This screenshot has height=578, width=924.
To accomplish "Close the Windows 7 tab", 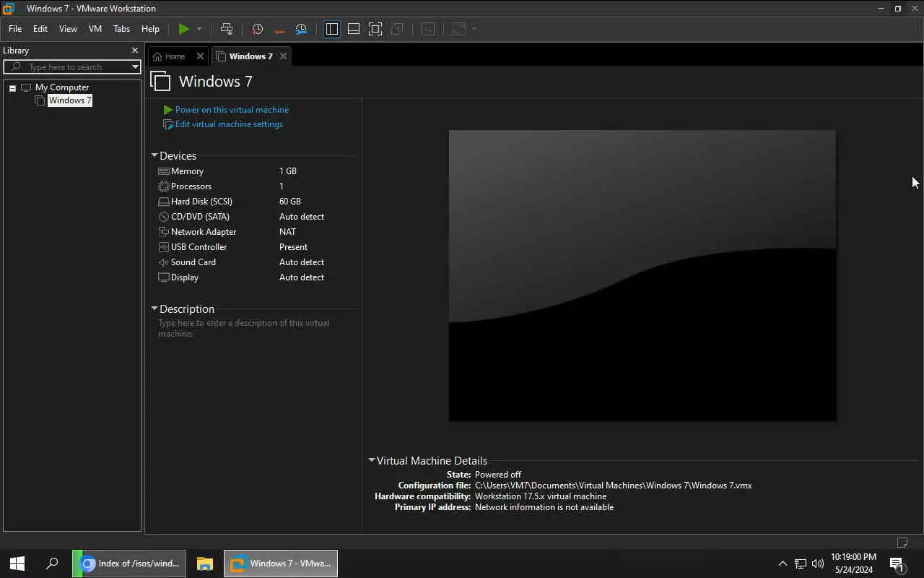I will point(283,56).
